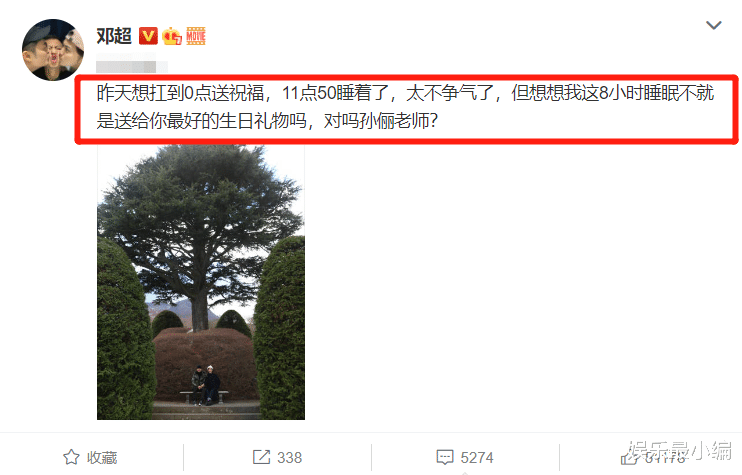
Task: Click the 收藏 label text
Action: 102,457
